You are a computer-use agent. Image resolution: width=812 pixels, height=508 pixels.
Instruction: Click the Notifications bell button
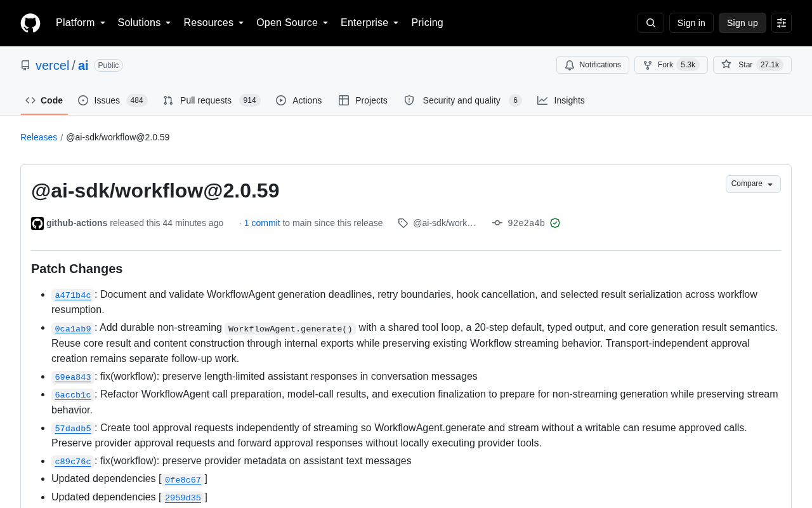(593, 65)
